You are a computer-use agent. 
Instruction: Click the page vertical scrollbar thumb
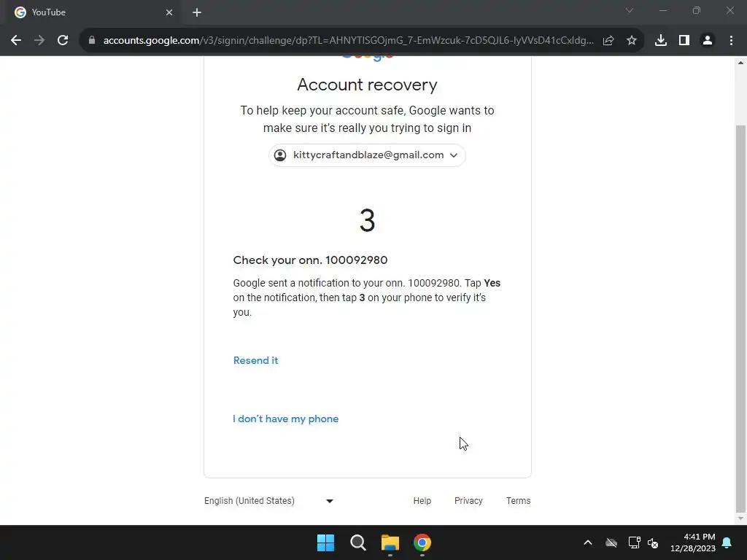click(x=740, y=318)
